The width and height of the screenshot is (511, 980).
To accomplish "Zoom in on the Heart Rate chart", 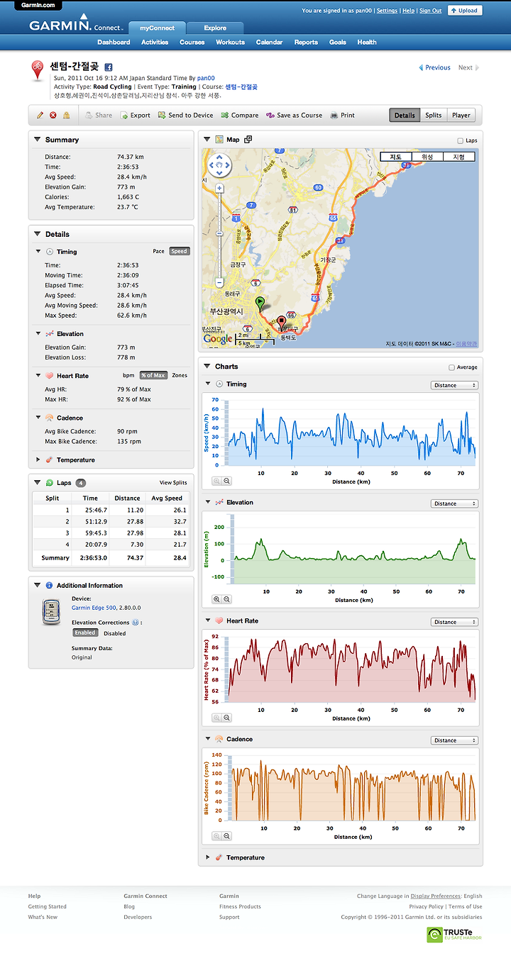I will pyautogui.click(x=218, y=718).
